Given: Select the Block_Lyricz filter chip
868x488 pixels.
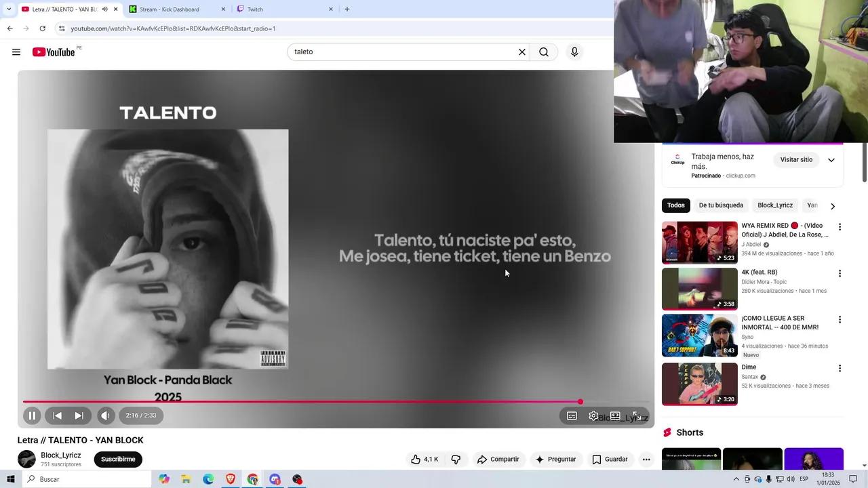Looking at the screenshot, I should click(775, 205).
